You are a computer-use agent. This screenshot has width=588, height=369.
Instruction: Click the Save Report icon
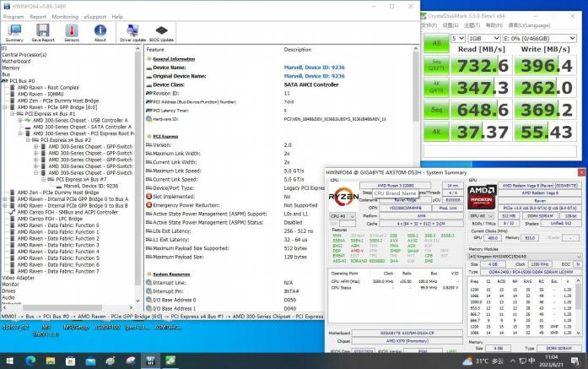[x=43, y=32]
